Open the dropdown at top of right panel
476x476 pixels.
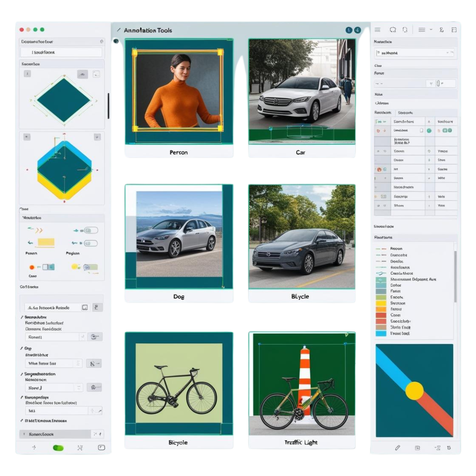(x=414, y=52)
